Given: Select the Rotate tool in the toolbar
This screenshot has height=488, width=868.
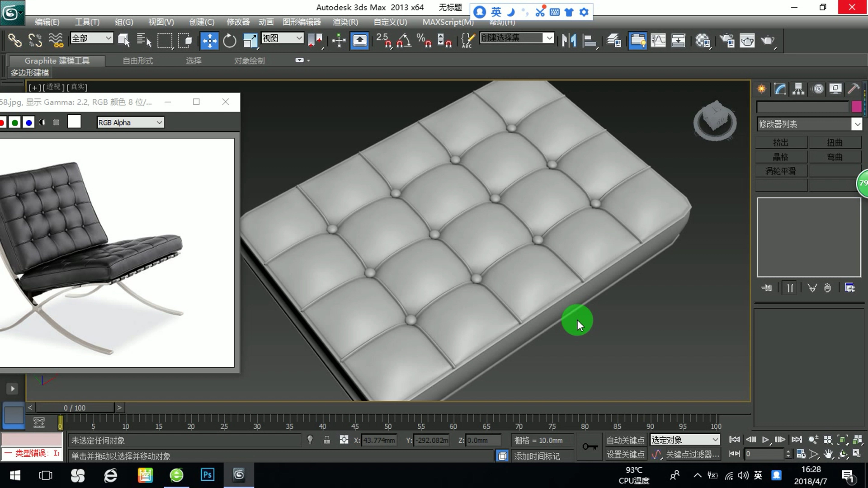Looking at the screenshot, I should tap(230, 41).
